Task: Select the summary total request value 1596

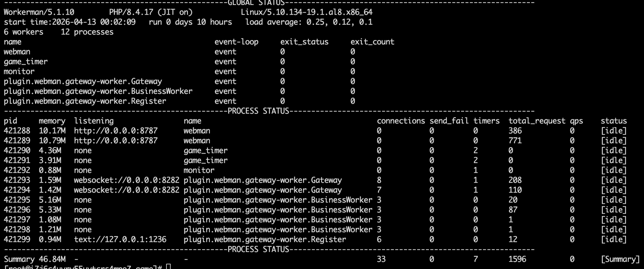Action: tap(517, 259)
